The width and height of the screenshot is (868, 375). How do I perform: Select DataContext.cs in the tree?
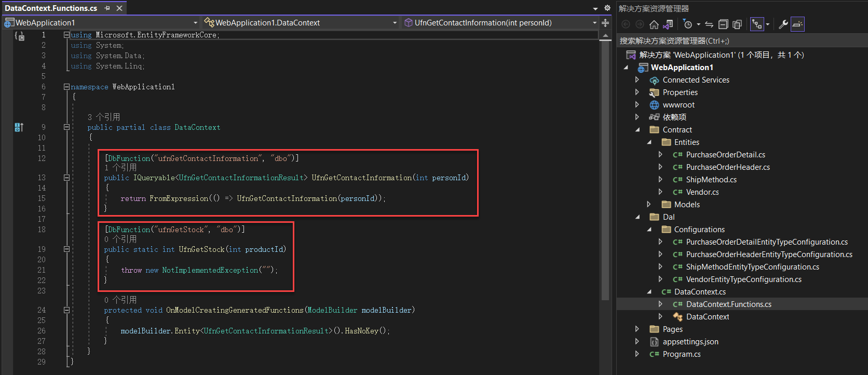pyautogui.click(x=700, y=292)
